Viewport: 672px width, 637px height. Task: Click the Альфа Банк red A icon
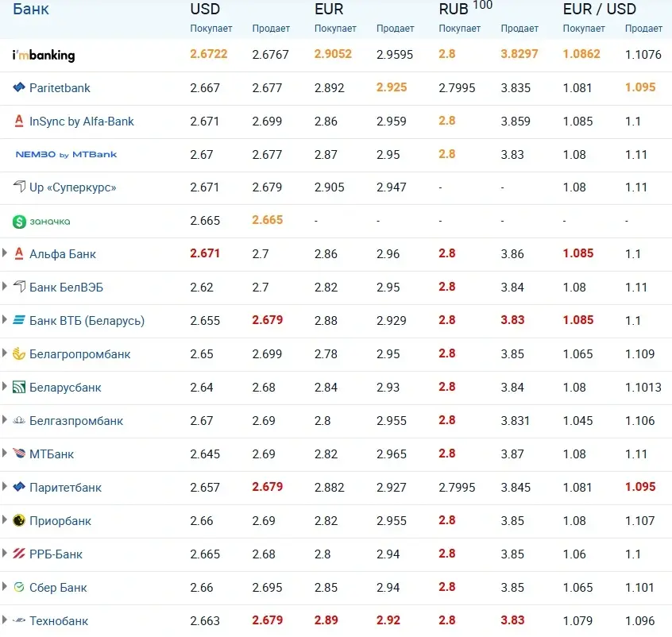(19, 254)
